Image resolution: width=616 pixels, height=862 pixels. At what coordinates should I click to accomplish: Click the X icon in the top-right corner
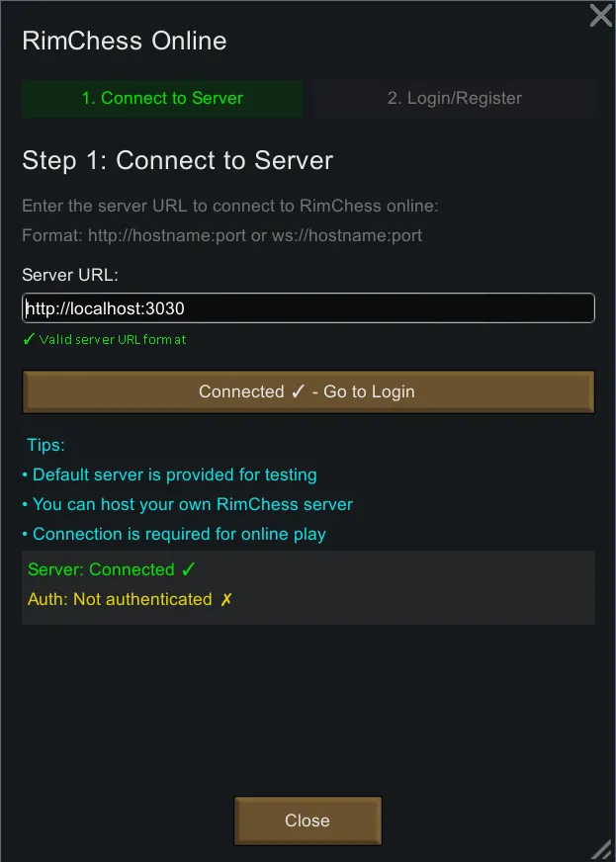[600, 15]
